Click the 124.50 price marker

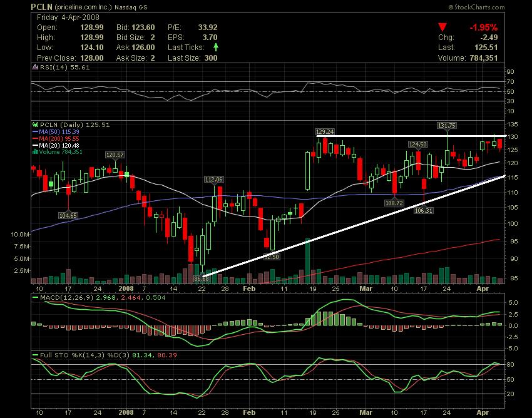[x=417, y=144]
